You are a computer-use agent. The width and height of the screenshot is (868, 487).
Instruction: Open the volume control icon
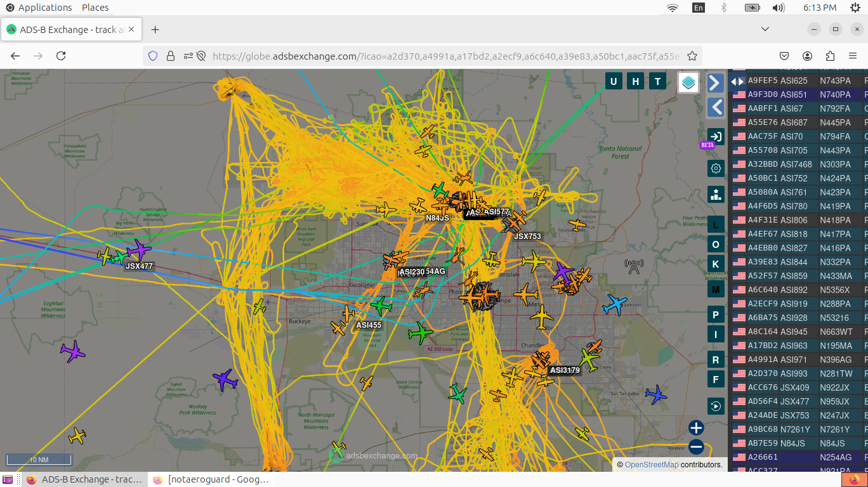tap(779, 8)
